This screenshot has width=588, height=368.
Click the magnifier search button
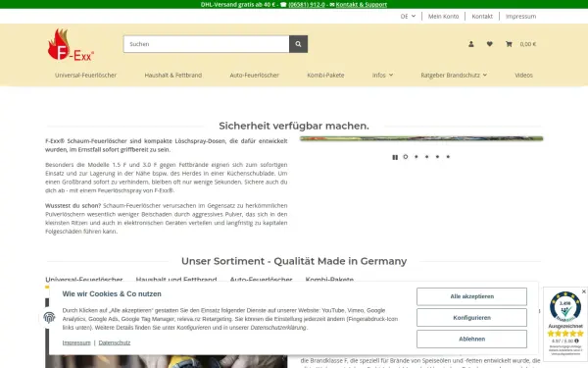click(298, 44)
